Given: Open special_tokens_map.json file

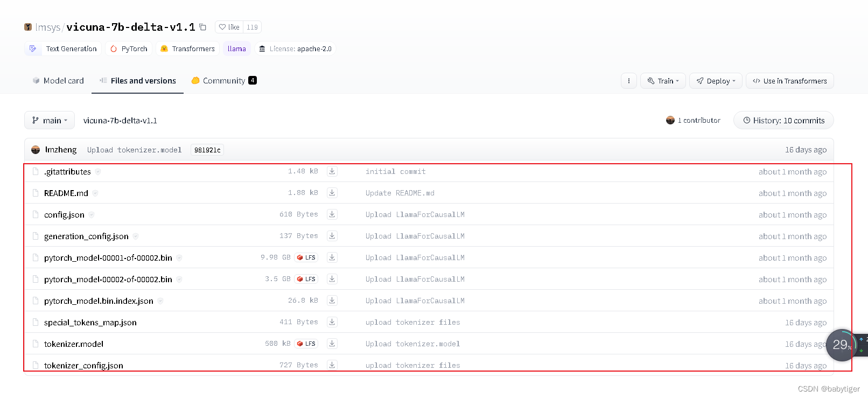Looking at the screenshot, I should [90, 323].
